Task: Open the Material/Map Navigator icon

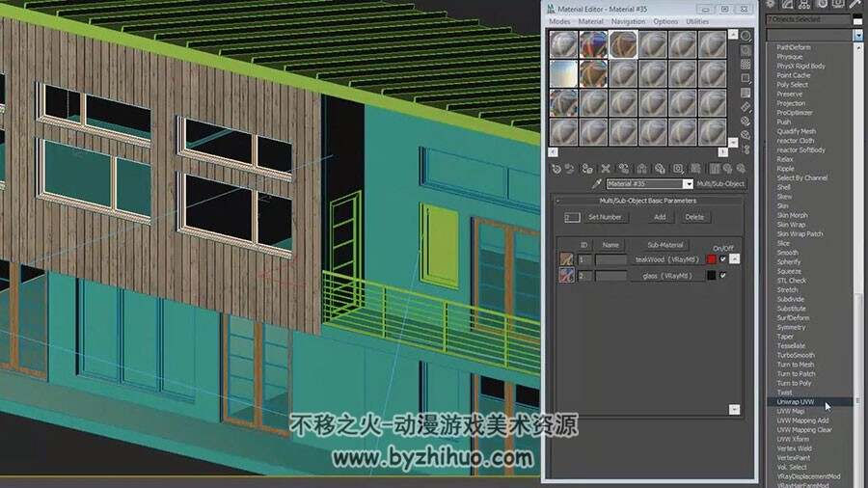Action: click(746, 149)
